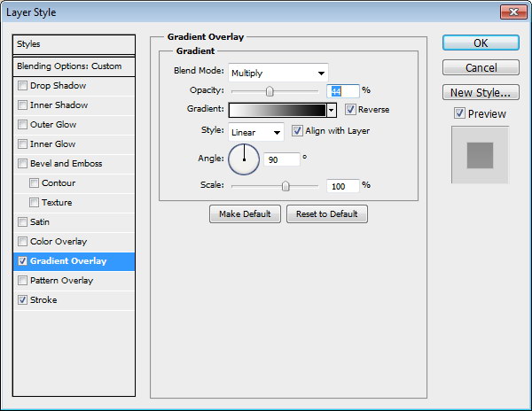The width and height of the screenshot is (532, 411).
Task: Check the Texture option box
Action: (x=34, y=202)
